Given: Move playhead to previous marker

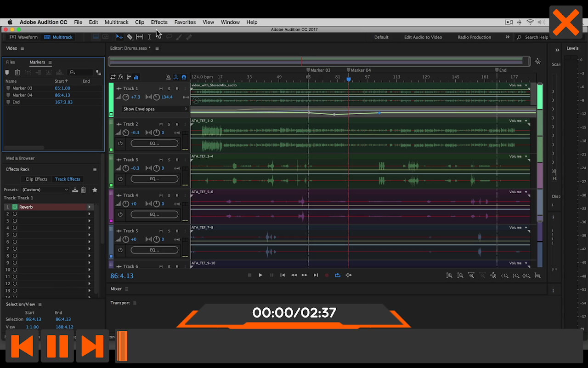Looking at the screenshot, I should (283, 275).
